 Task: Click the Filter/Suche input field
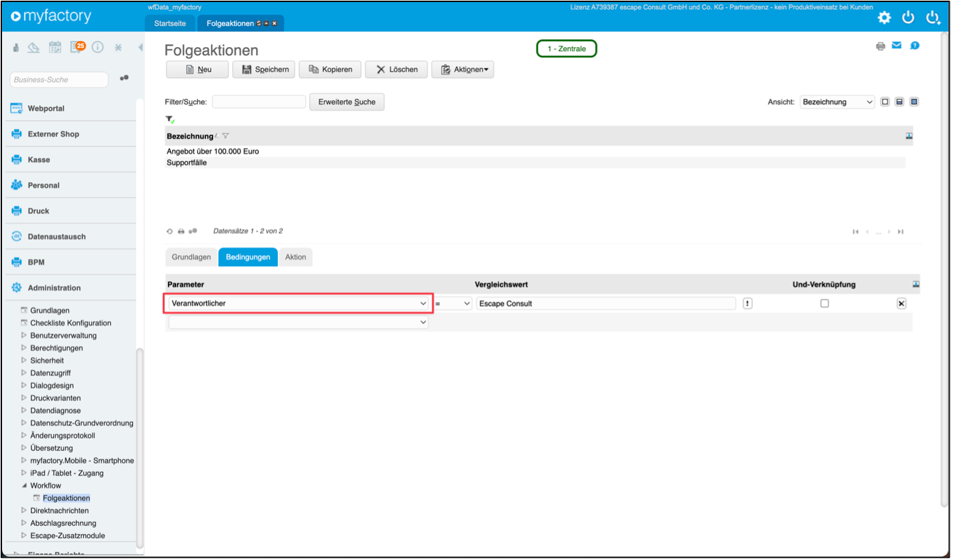pos(259,102)
